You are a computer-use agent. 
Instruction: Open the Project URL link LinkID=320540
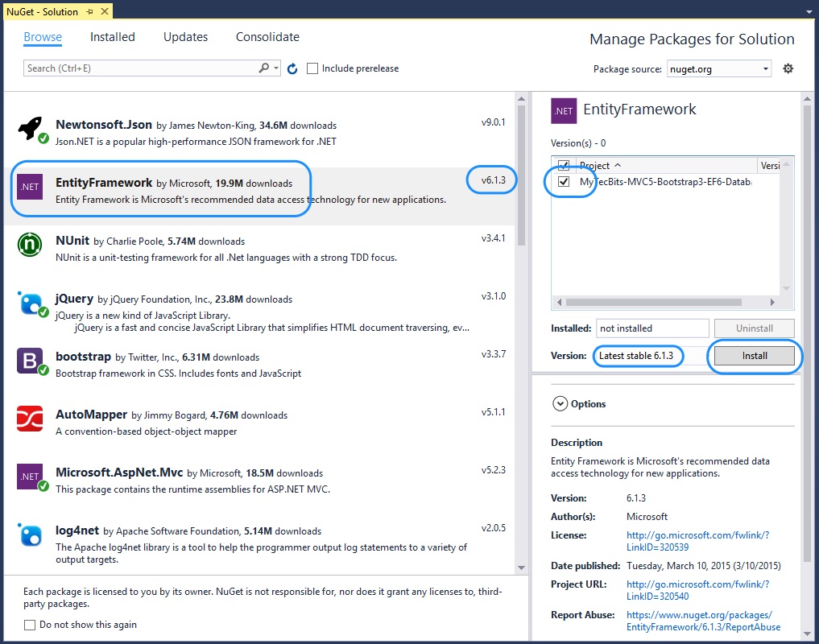click(698, 590)
